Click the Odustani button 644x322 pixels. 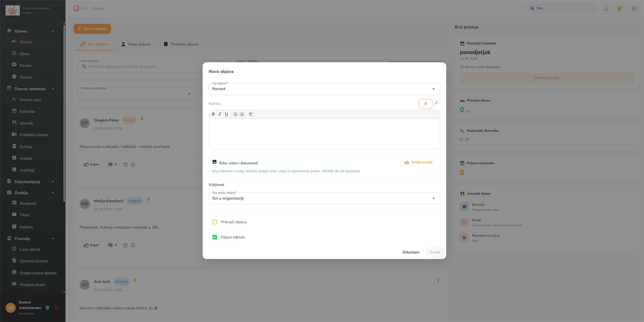coord(411,252)
